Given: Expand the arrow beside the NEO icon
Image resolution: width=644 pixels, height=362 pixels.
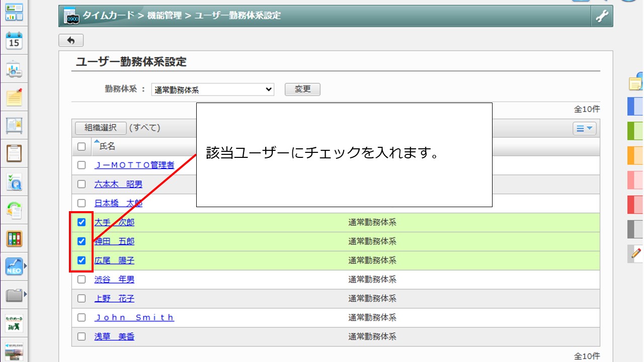Looking at the screenshot, I should tap(25, 266).
